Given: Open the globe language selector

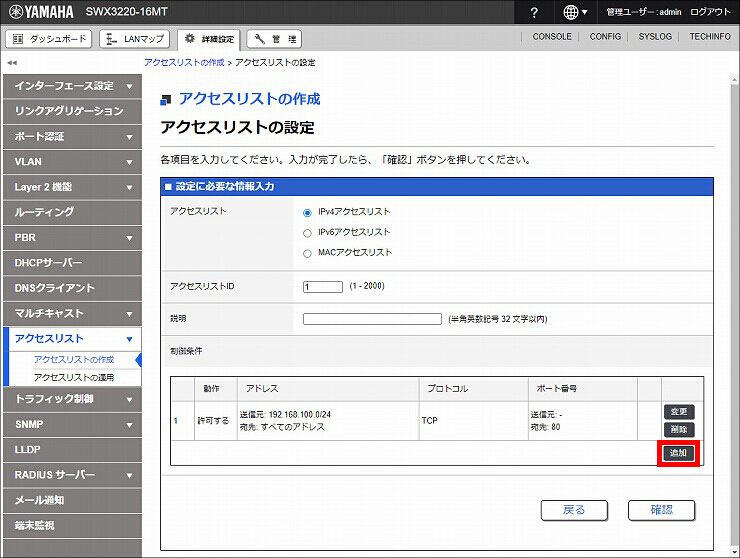Looking at the screenshot, I should click(575, 12).
